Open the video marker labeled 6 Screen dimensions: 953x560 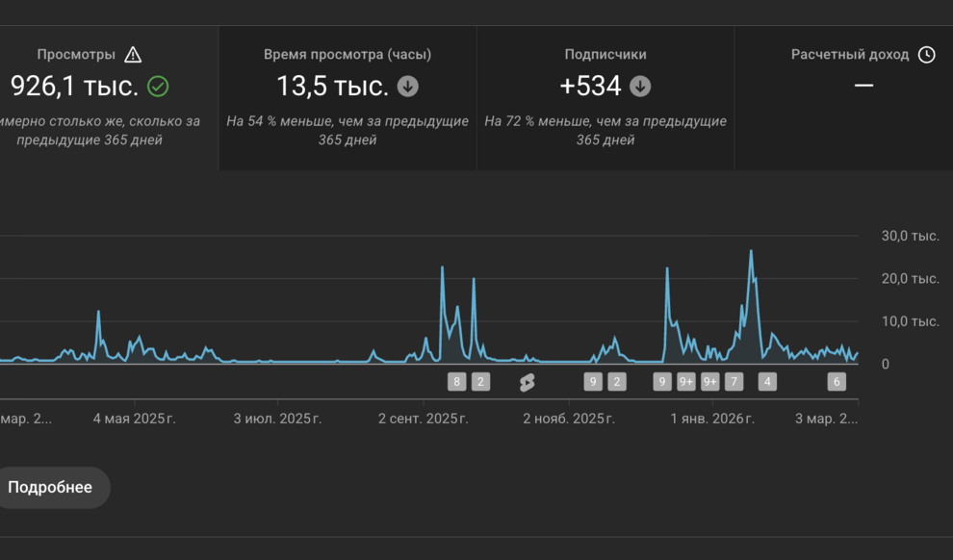(x=837, y=382)
